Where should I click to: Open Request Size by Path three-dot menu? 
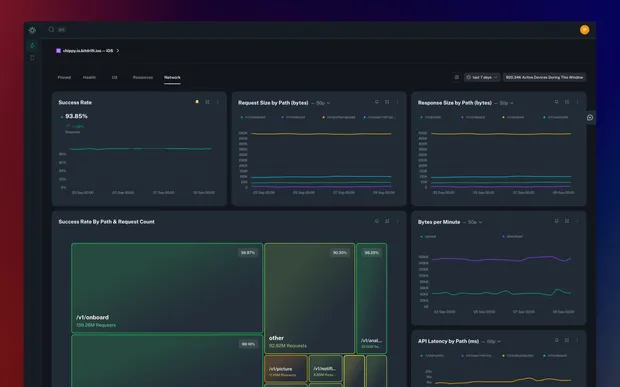pyautogui.click(x=397, y=102)
